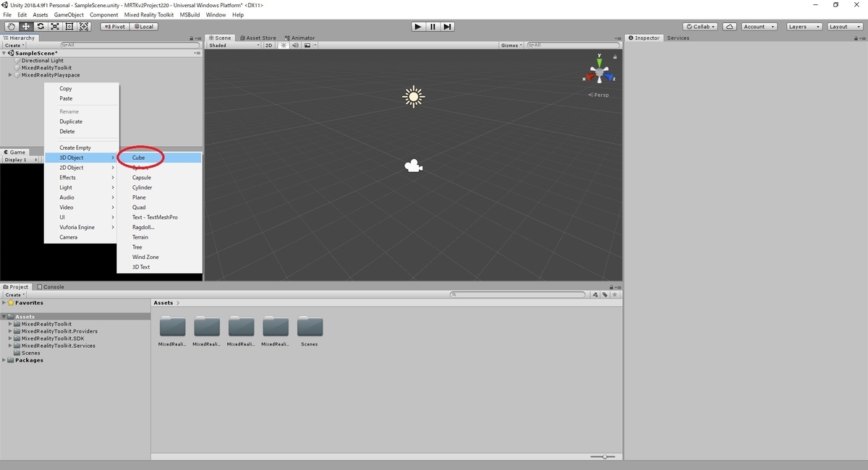Select the Scale tool
This screenshot has width=868, height=470.
click(55, 27)
